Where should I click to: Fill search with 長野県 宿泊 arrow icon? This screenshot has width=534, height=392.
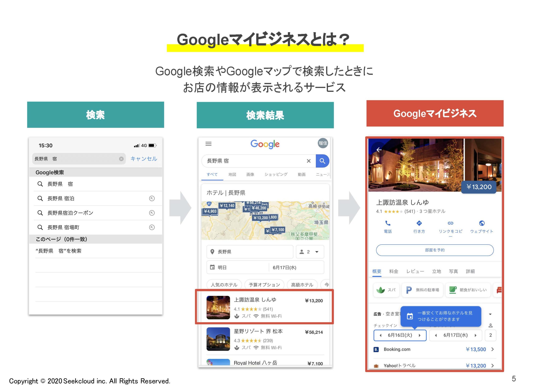(x=152, y=199)
